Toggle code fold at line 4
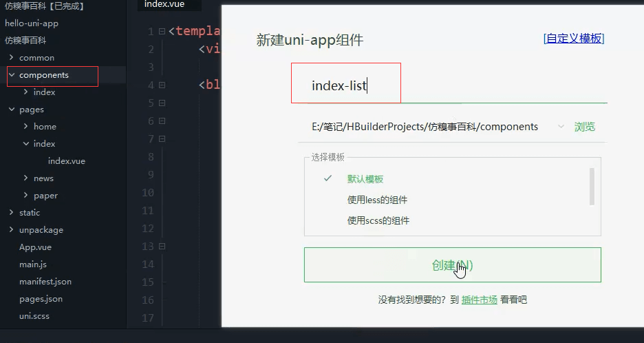Image resolution: width=644 pixels, height=343 pixels. pos(162,85)
